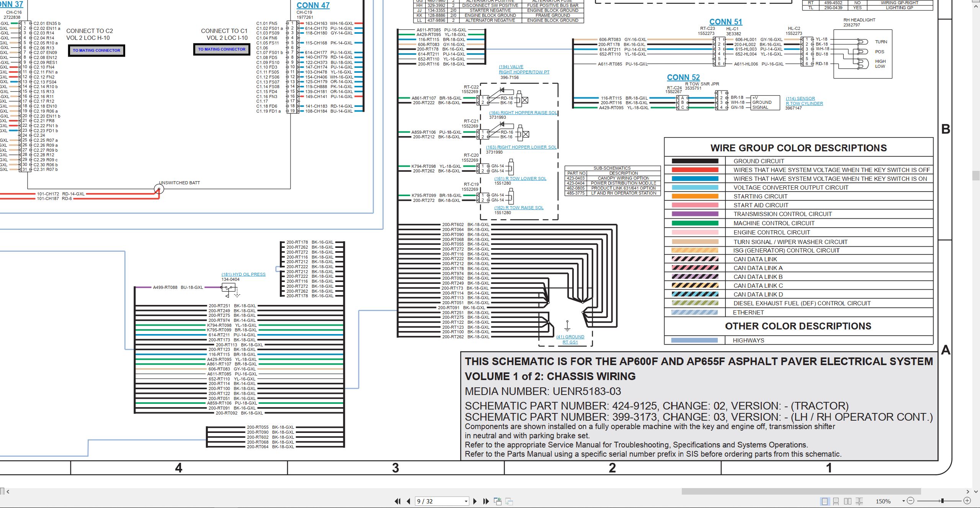Click the 'ENGINE CONTROL CIRCUIT' legend entry
This screenshot has width=980, height=508.
(x=771, y=233)
